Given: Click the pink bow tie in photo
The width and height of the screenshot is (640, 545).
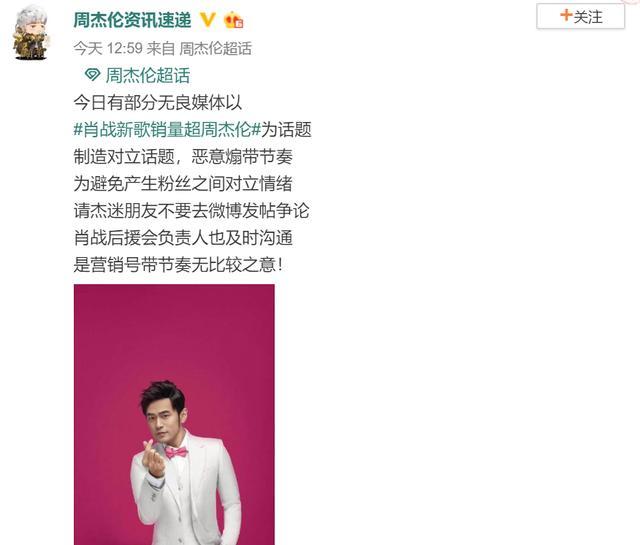Looking at the screenshot, I should pyautogui.click(x=177, y=452).
